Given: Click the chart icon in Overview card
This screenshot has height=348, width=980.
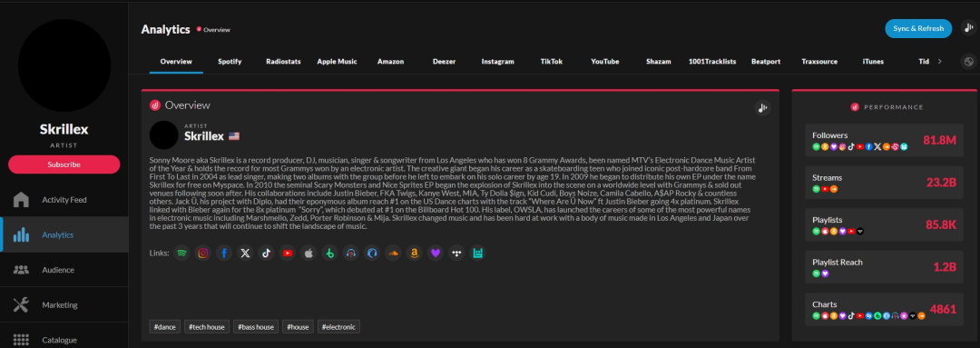Looking at the screenshot, I should click(762, 107).
